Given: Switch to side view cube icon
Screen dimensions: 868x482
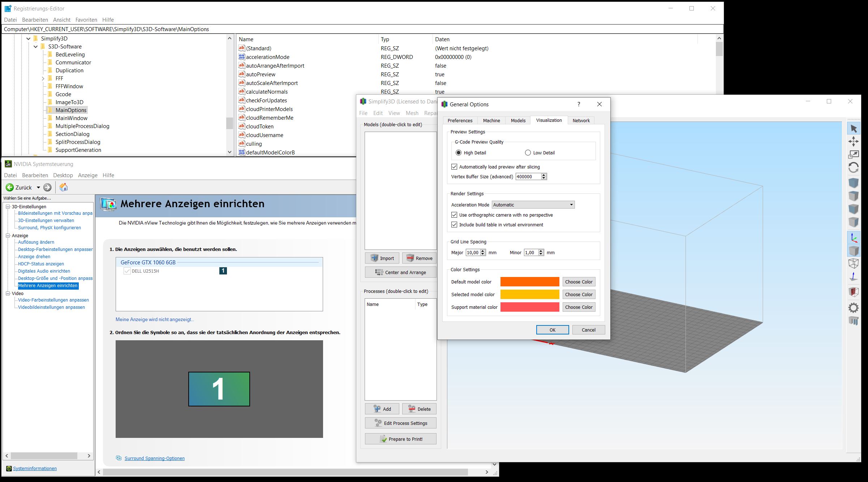Looking at the screenshot, I should (x=854, y=222).
